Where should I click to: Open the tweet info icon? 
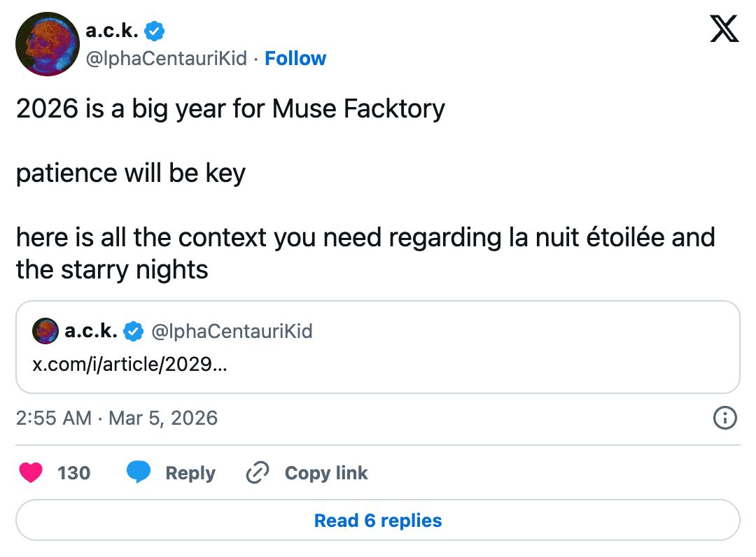tap(724, 418)
